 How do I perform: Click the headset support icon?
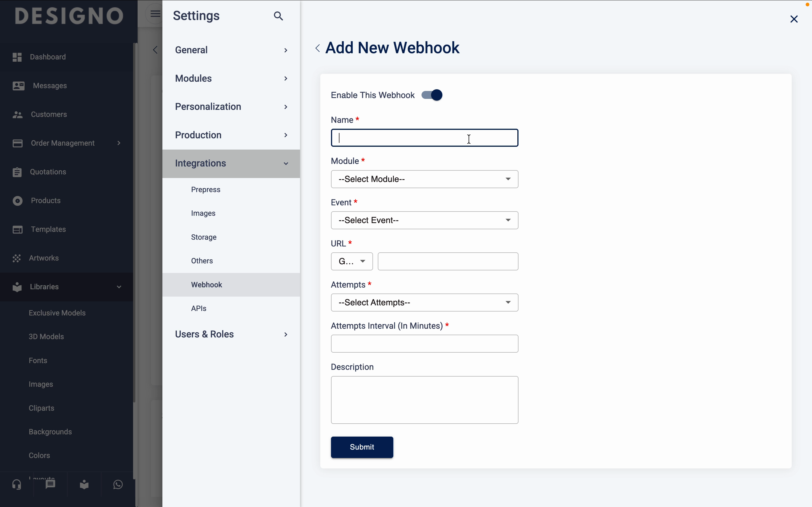pyautogui.click(x=17, y=484)
